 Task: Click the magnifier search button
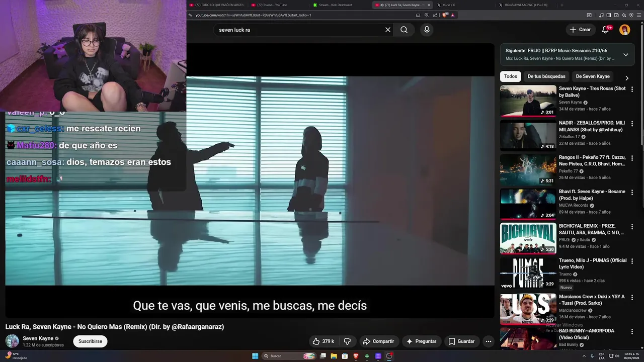click(x=404, y=30)
